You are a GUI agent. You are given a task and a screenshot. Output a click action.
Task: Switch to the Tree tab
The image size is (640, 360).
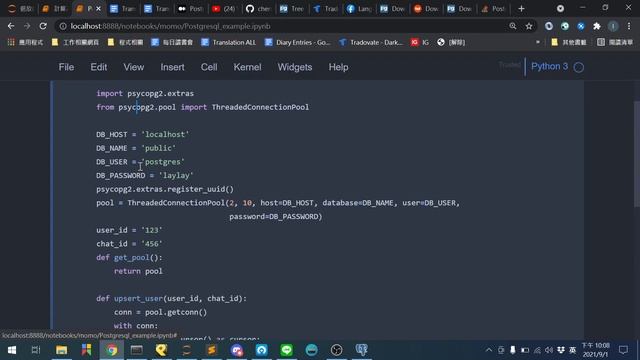[x=292, y=9]
